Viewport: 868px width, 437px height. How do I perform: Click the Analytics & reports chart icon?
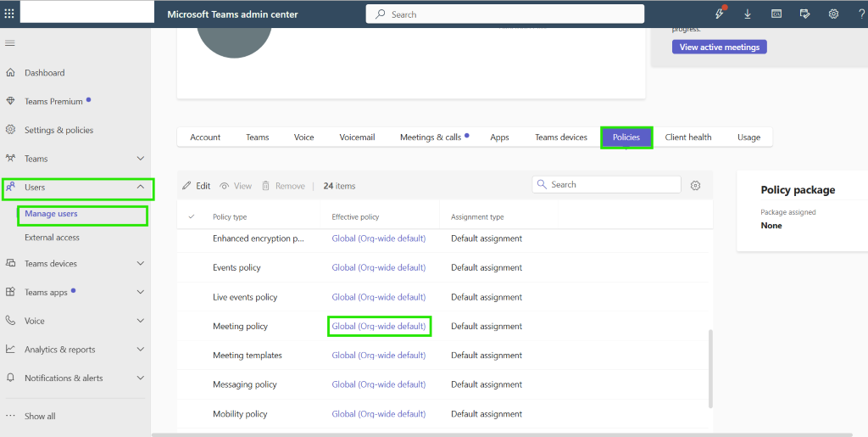point(10,349)
